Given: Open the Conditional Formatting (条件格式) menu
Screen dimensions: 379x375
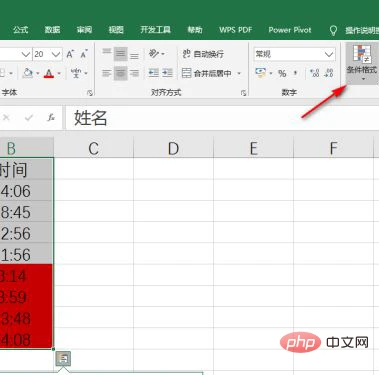Looking at the screenshot, I should coord(362,63).
